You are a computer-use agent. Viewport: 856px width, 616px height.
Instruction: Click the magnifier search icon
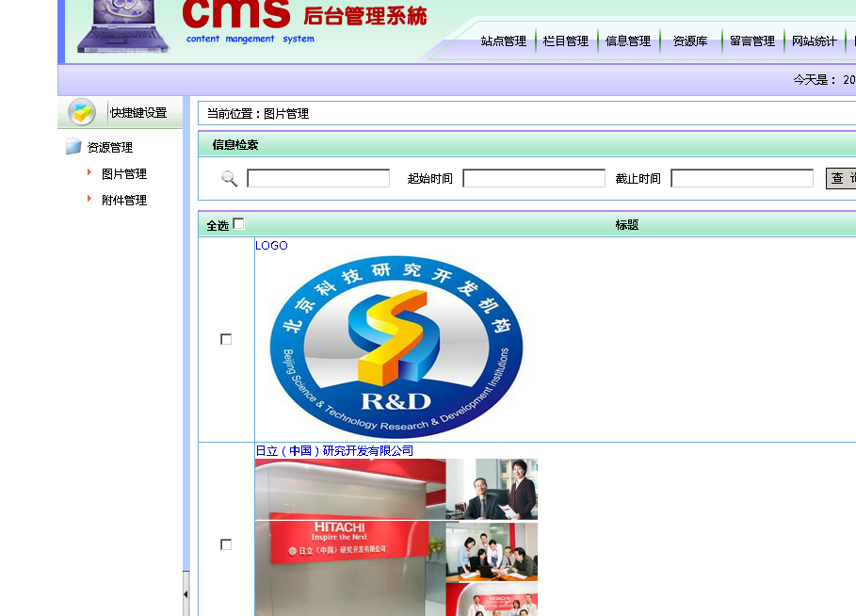click(229, 179)
